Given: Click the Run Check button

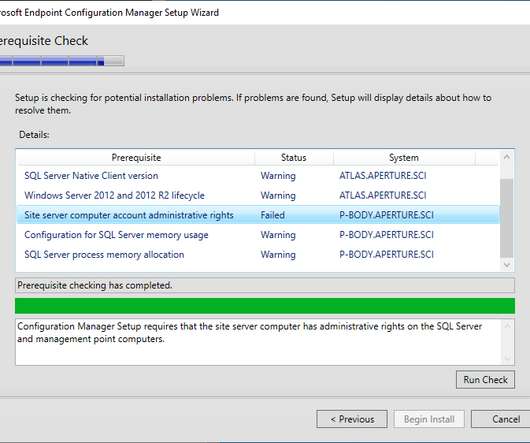Looking at the screenshot, I should (x=485, y=380).
